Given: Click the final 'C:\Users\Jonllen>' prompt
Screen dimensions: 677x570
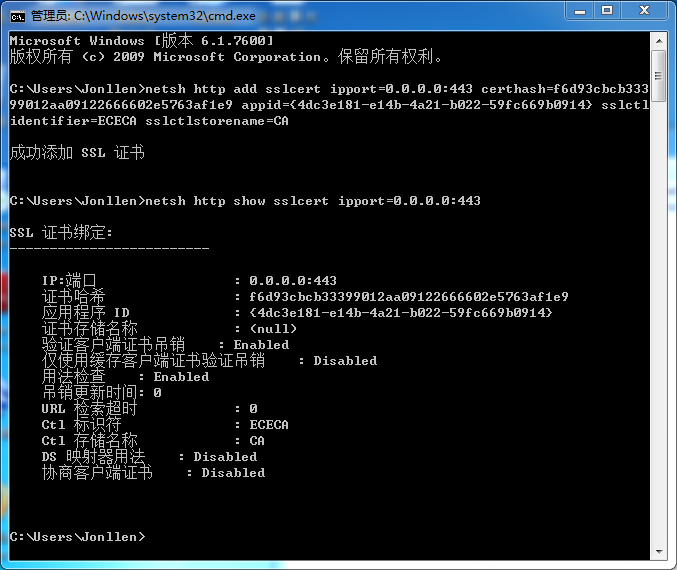Looking at the screenshot, I should [77, 536].
